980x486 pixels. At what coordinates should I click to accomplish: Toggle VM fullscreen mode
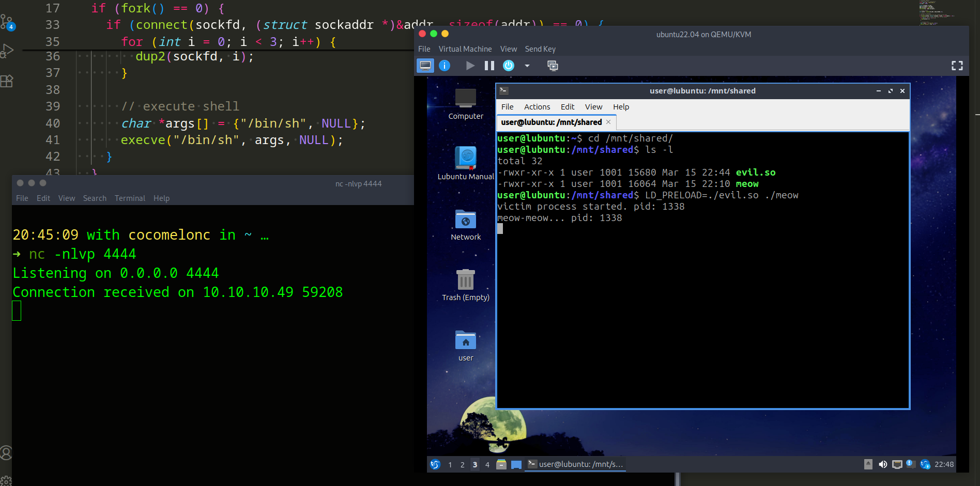click(957, 66)
